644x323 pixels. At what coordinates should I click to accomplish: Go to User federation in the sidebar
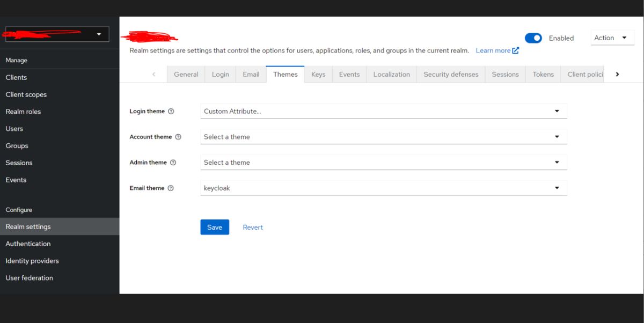pyautogui.click(x=60, y=278)
